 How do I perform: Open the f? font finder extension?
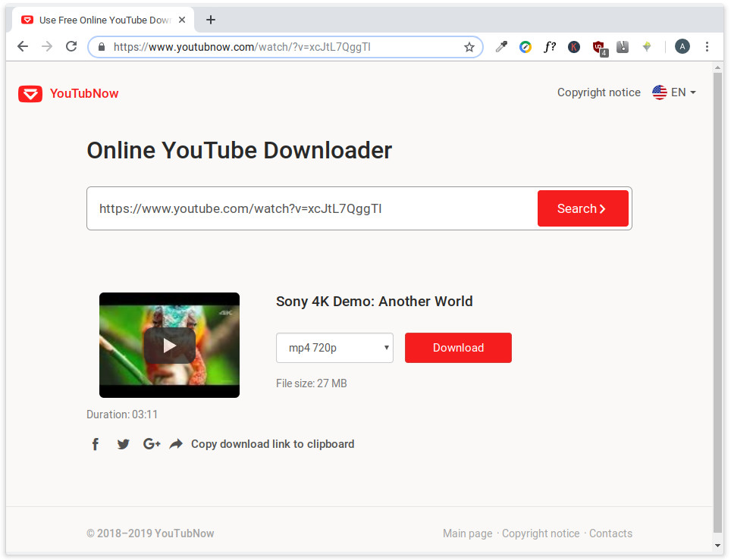[x=550, y=46]
